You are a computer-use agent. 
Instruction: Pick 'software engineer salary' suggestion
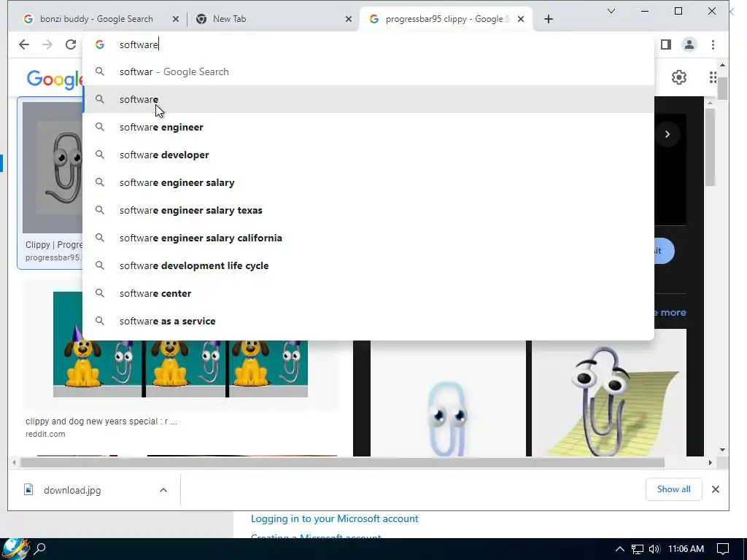[368, 182]
